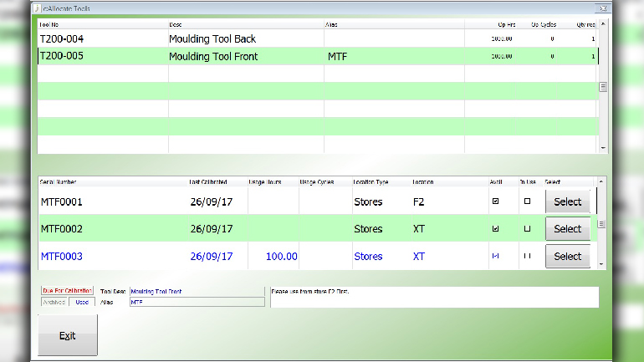This screenshot has width=644, height=362.
Task: Click scroll down arrow in serial number list
Action: [x=602, y=263]
